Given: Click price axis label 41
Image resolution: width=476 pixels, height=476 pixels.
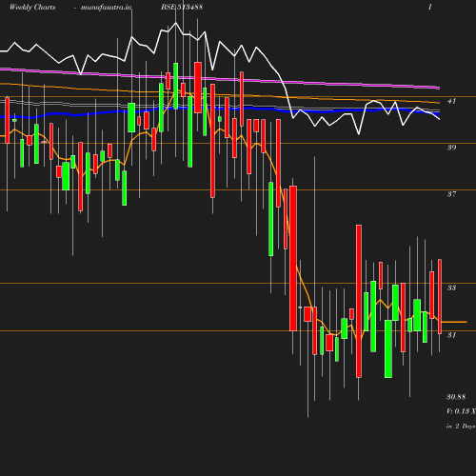Looking at the screenshot, I should [451, 101].
